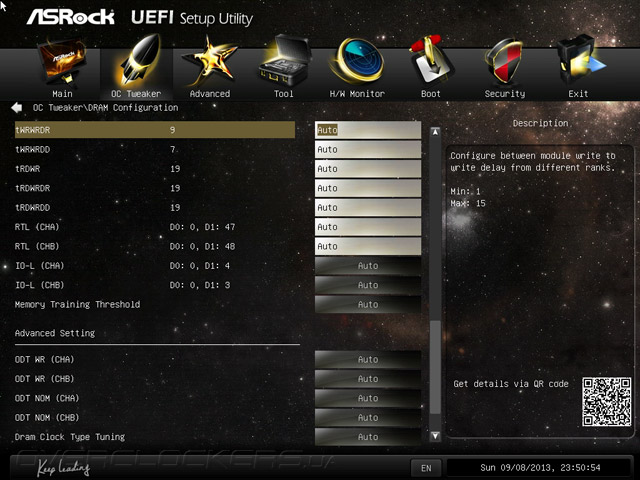Click the tRDWRDD Auto input field

368,207
